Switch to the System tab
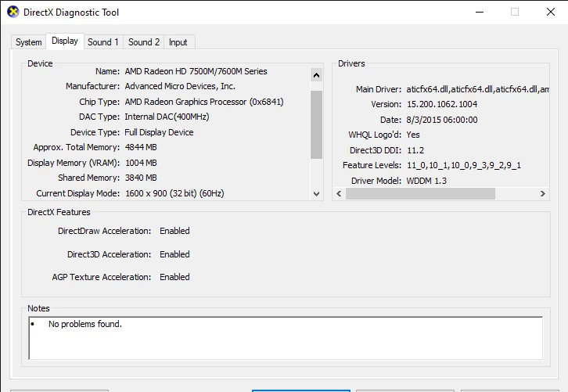Viewport: 568px width, 392px height. coord(29,42)
